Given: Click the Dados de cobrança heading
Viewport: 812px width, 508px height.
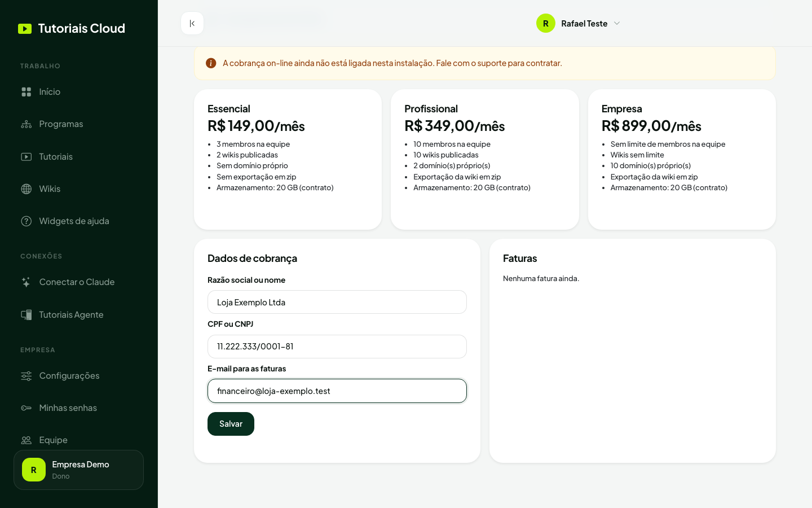Looking at the screenshot, I should pyautogui.click(x=252, y=259).
